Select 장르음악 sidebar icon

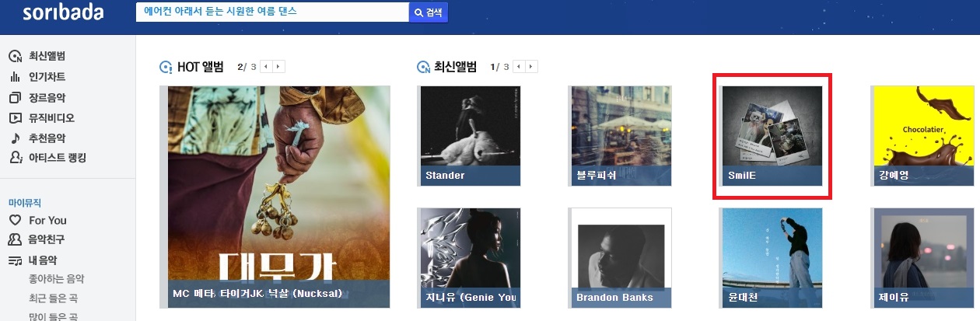click(x=15, y=98)
